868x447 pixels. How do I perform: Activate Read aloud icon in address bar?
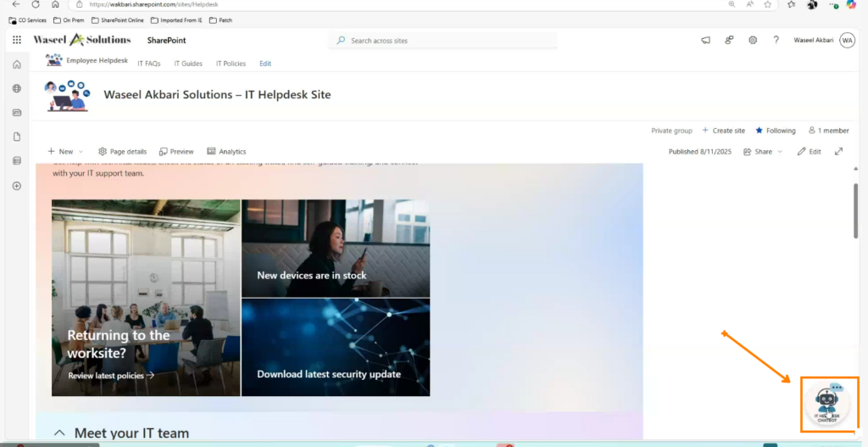coord(750,4)
